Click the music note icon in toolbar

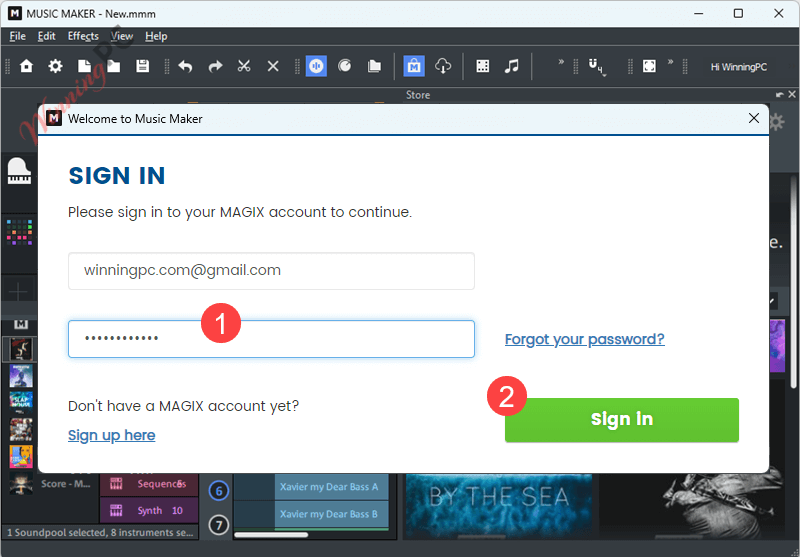pyautogui.click(x=511, y=66)
